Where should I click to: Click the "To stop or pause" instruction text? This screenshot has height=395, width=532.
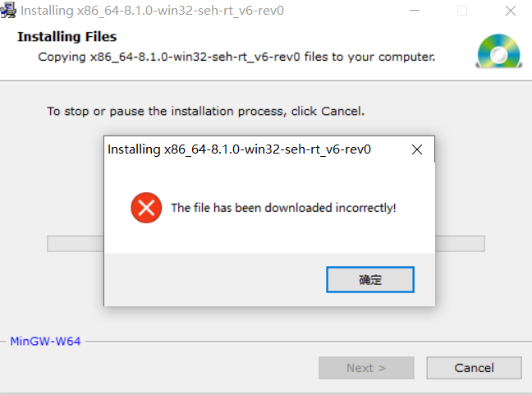click(205, 111)
